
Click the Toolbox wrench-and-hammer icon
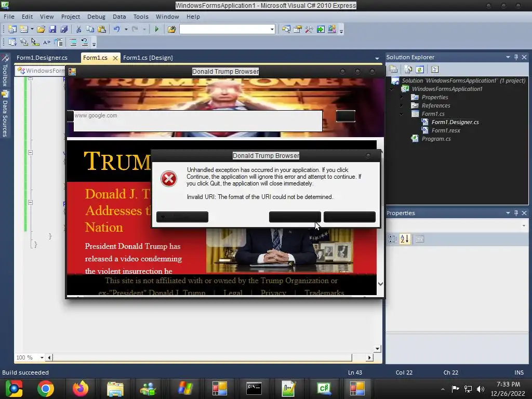click(x=309, y=30)
